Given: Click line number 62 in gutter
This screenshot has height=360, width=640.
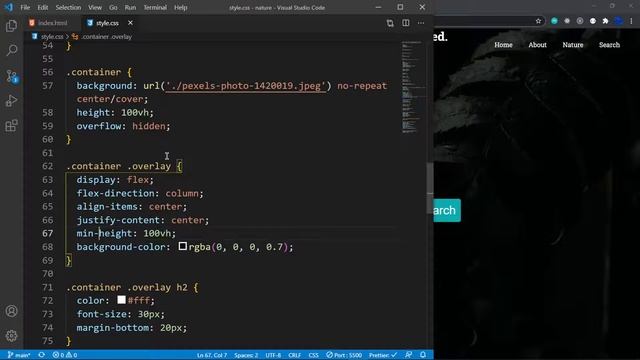Looking at the screenshot, I should (x=47, y=166).
